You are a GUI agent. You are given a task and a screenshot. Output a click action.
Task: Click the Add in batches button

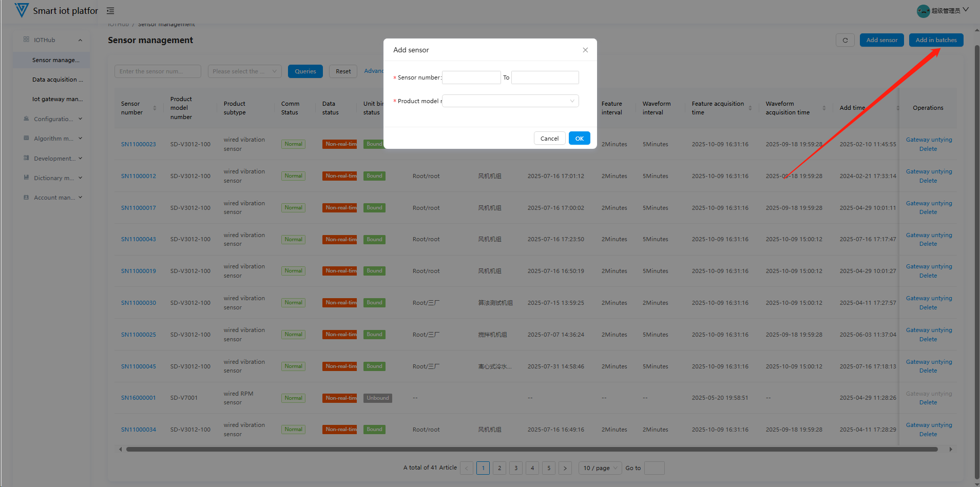point(936,40)
